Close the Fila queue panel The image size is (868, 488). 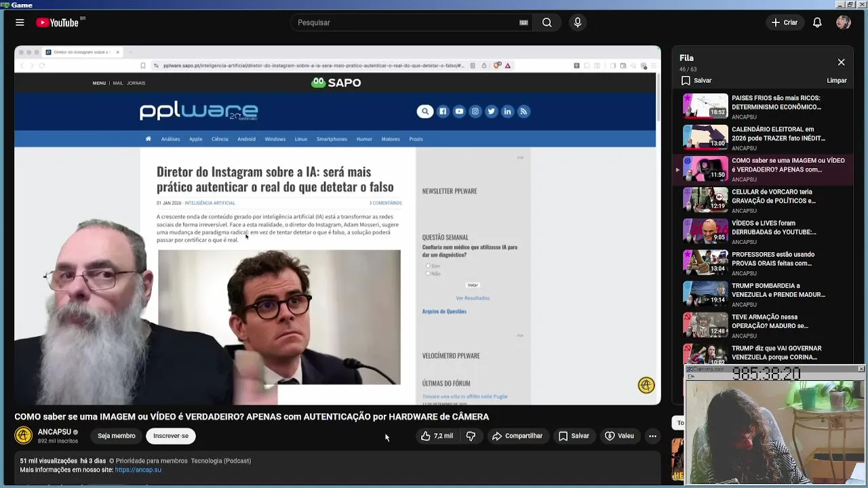(841, 62)
